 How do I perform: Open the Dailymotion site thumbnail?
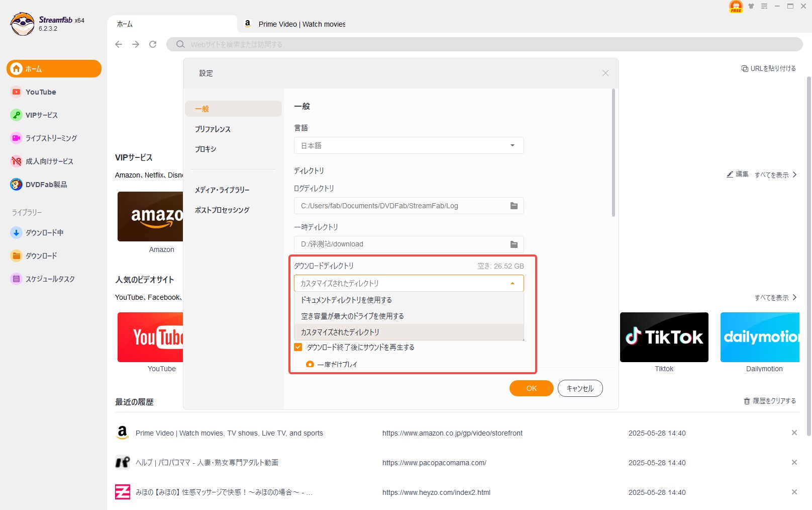[x=760, y=337]
